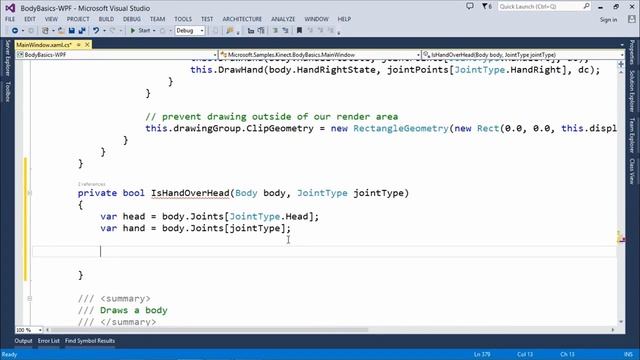
Task: Click the Decrease indent toolbar icon
Action: click(275, 31)
